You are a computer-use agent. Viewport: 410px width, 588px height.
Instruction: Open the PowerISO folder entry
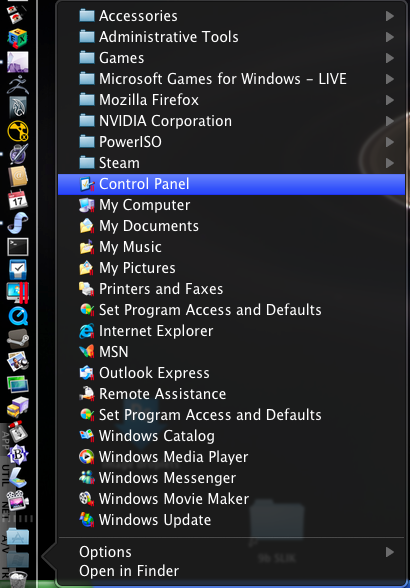coord(231,142)
